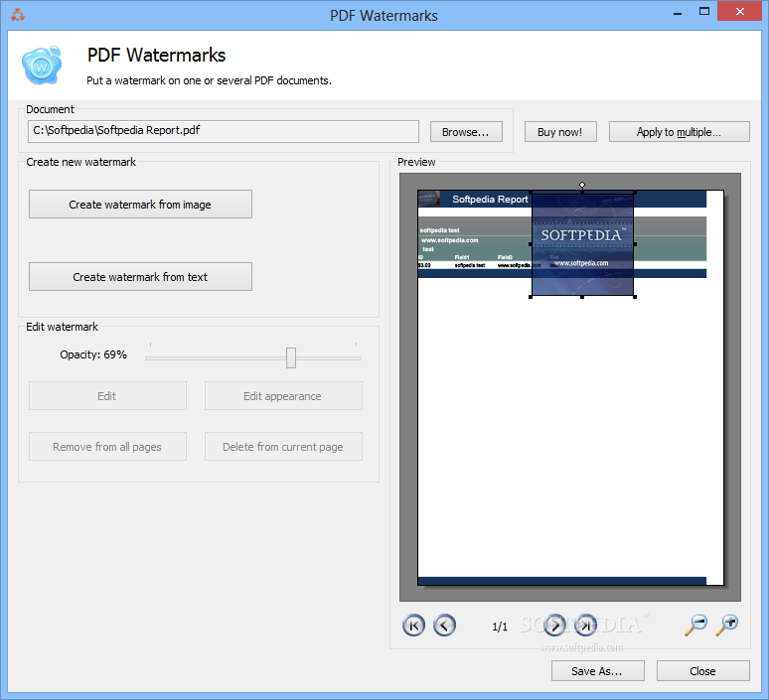Open Edit appearance settings
Viewport: 769px width, 700px height.
283,396
